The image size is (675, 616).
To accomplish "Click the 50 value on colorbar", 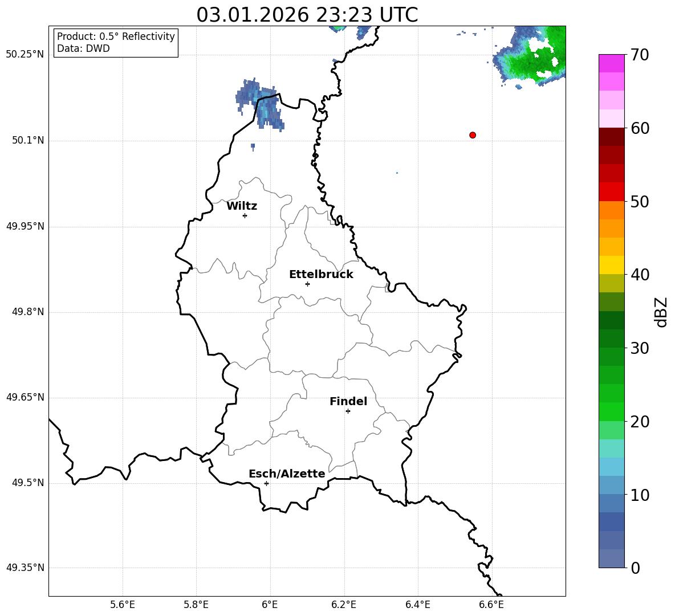I will 640,202.
